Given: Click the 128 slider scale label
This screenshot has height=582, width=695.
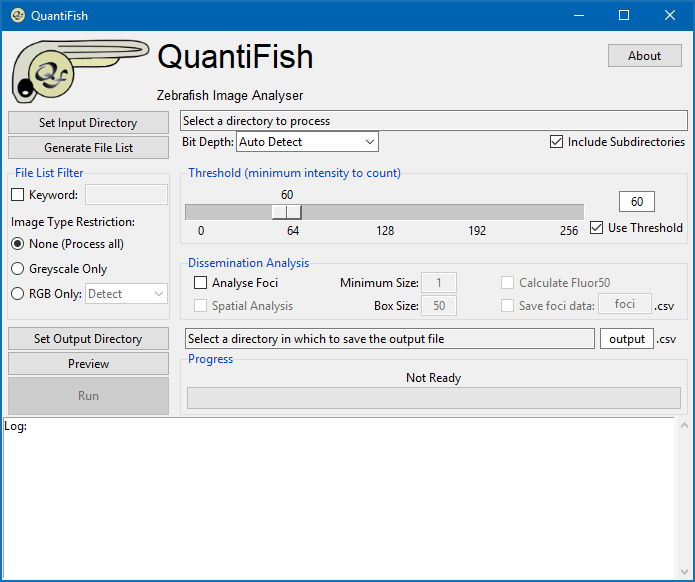Looking at the screenshot, I should coord(385,230).
